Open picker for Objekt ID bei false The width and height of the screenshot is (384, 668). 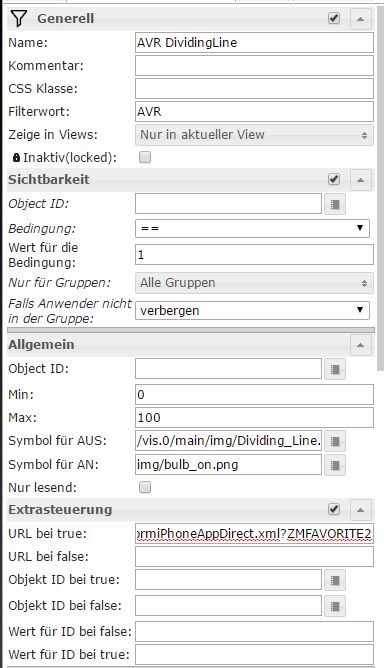(335, 606)
